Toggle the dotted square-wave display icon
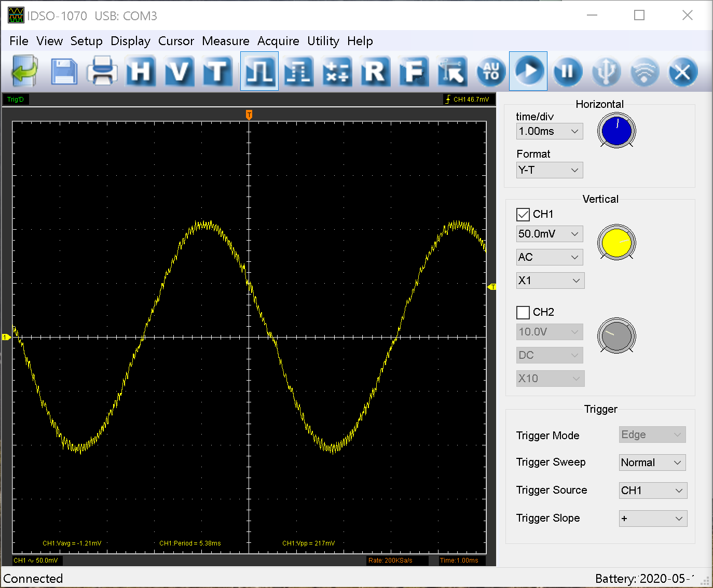The height and width of the screenshot is (588, 713). point(298,71)
